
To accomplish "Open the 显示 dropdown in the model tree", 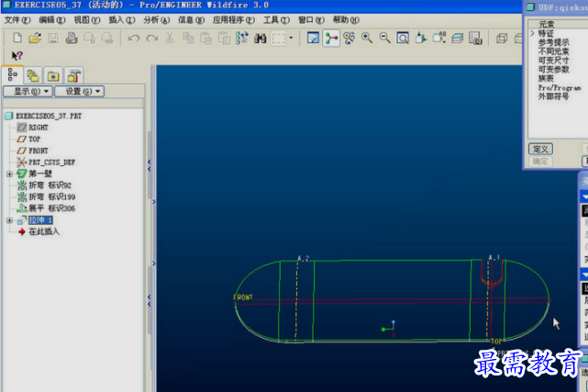I will [28, 91].
